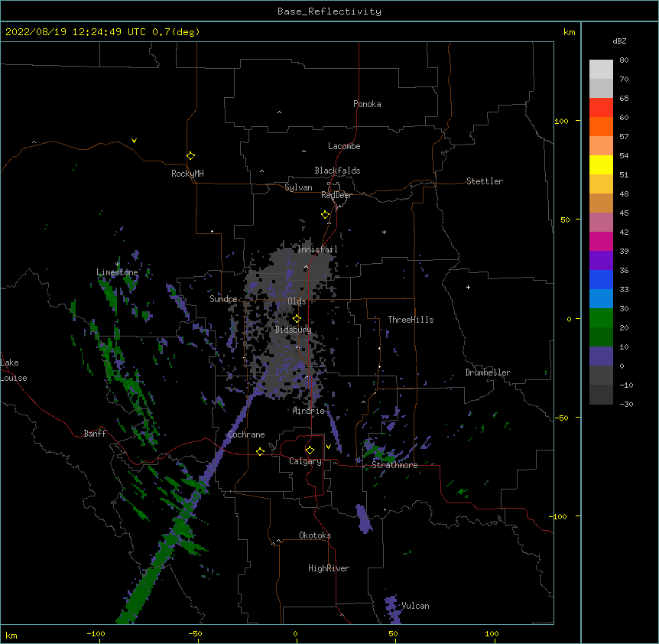Click the Lake Louise label
The width and height of the screenshot is (659, 644).
[14, 370]
